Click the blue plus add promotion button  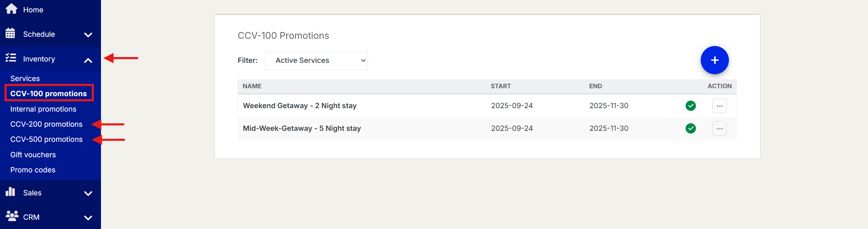pyautogui.click(x=714, y=60)
